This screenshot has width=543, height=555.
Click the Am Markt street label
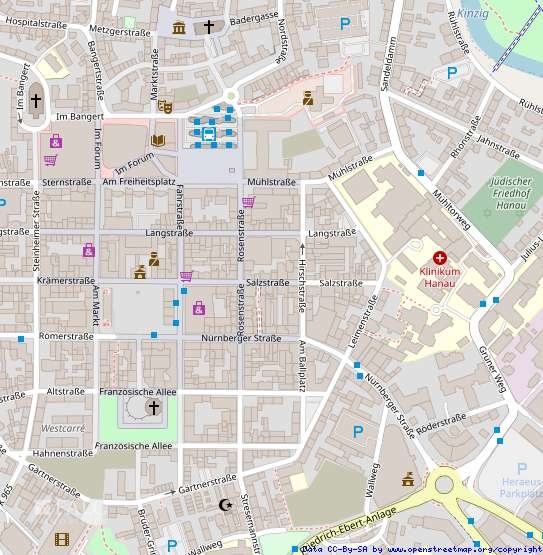[96, 305]
